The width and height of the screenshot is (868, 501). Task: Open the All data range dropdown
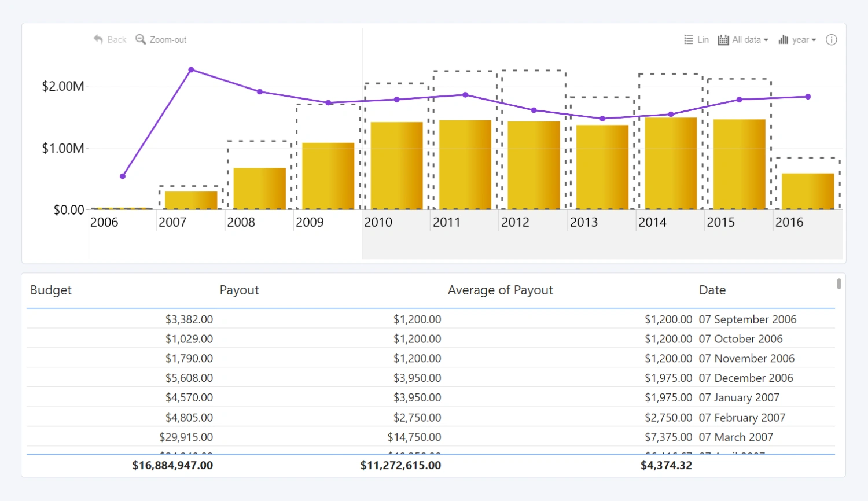click(x=743, y=40)
